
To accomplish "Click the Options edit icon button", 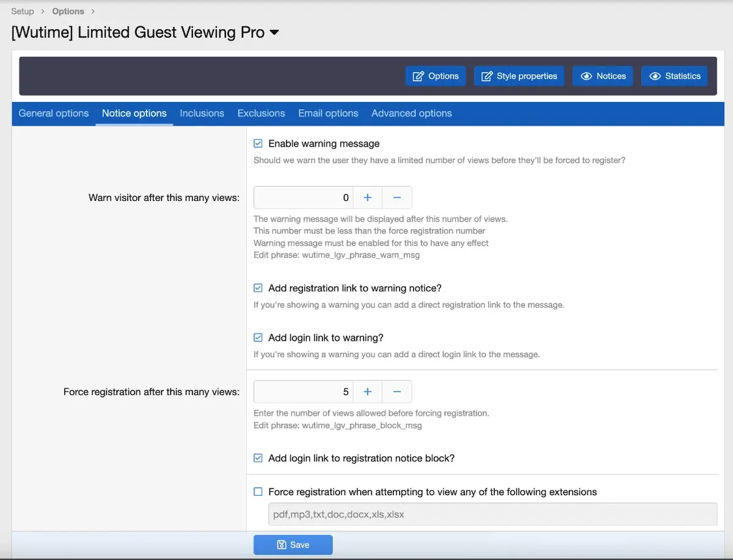I will click(x=436, y=76).
